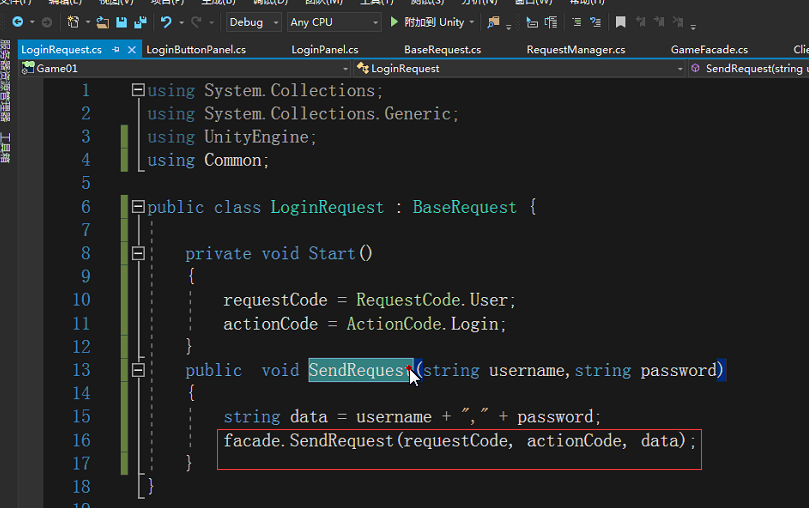
Task: Clear all bookmarks icon
Action: [678, 22]
